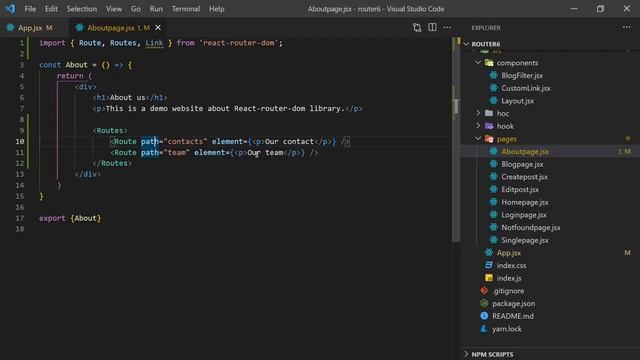The width and height of the screenshot is (640, 360).
Task: Click Loginpage.jsx React icon
Action: click(493, 214)
